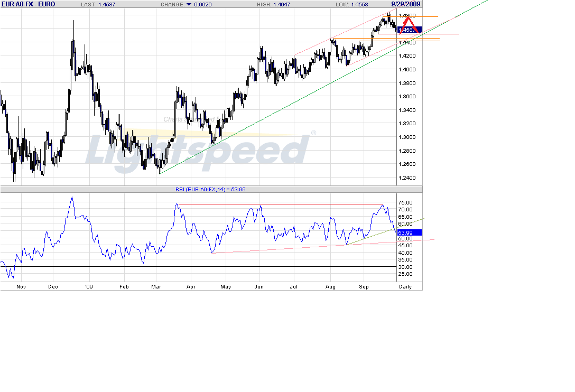
Task: Click the '09 year label on time axis
Action: pos(89,287)
